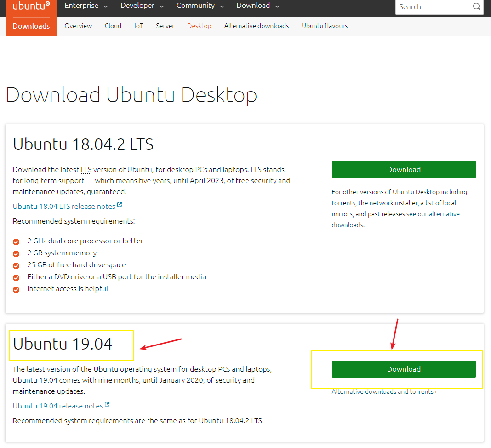Viewport: 491px width, 448px height.
Task: Click 'Recommended system requirements:' label
Action: (74, 221)
